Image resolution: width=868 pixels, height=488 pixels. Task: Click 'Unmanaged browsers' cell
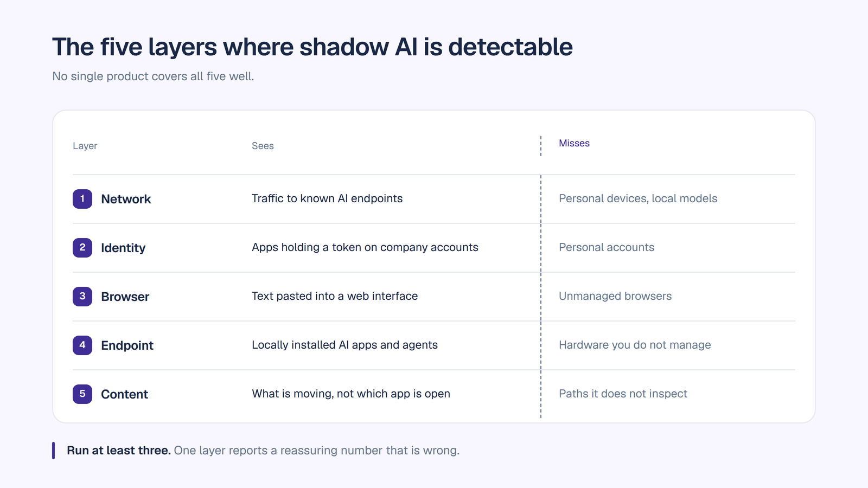pyautogui.click(x=615, y=296)
